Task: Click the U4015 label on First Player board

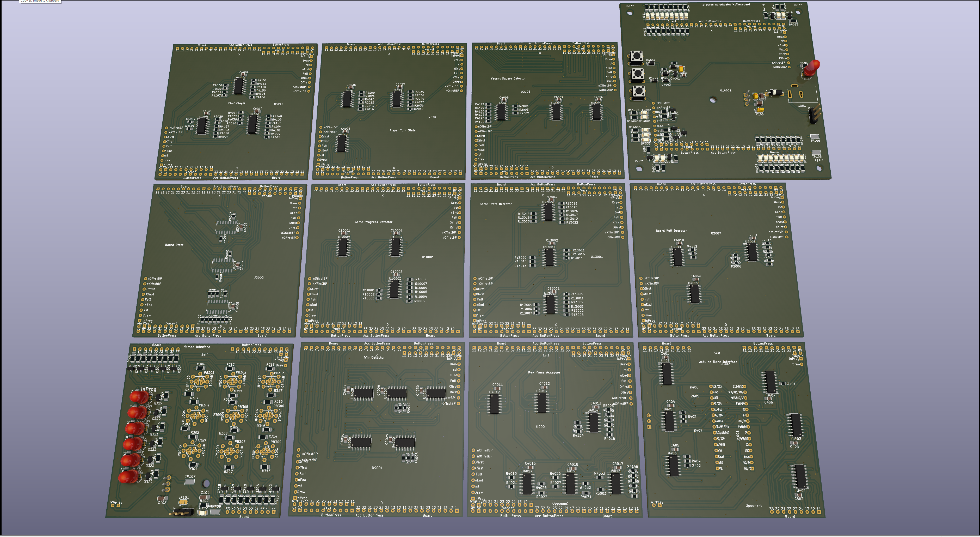Action: click(x=279, y=104)
